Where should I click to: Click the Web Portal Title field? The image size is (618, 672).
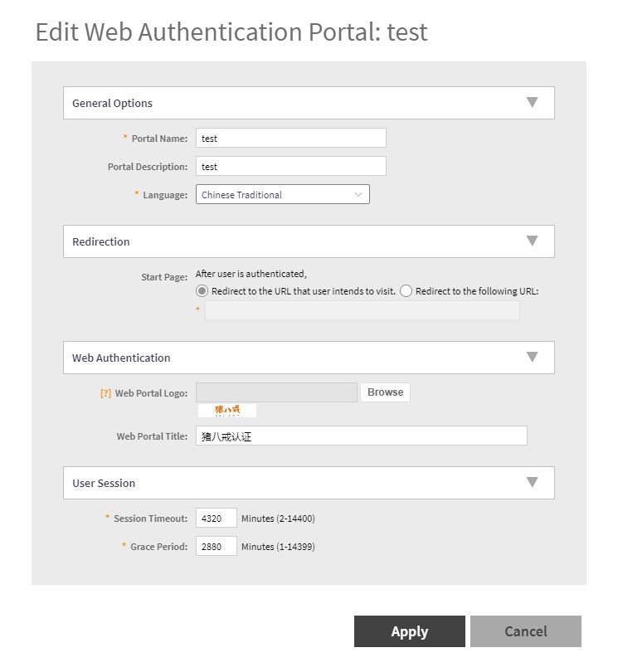click(x=361, y=436)
